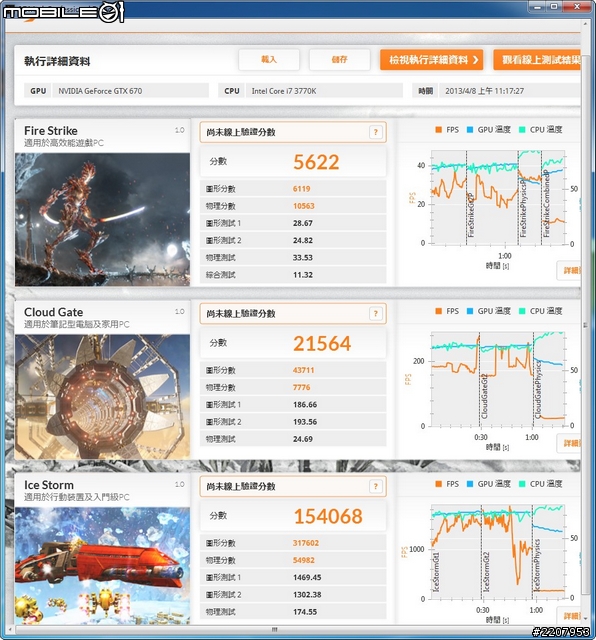Screen dimensions: 596x640
Task: Click the Cloud Gate physics score 7776
Action: [x=302, y=387]
